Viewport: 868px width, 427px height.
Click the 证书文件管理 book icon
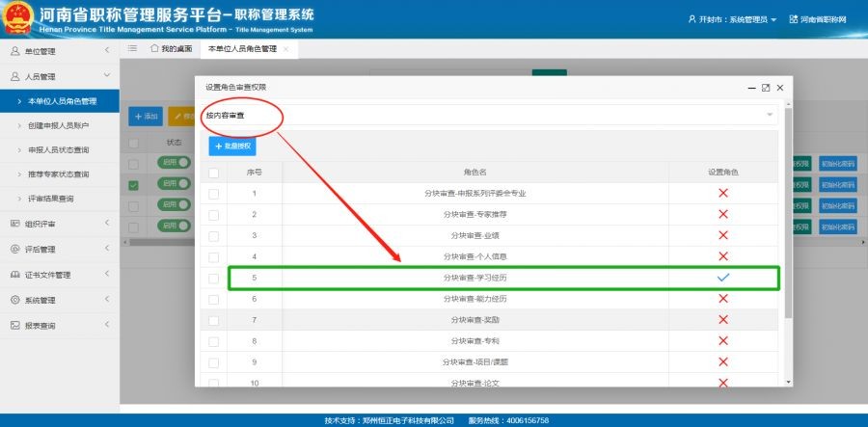pyautogui.click(x=14, y=275)
